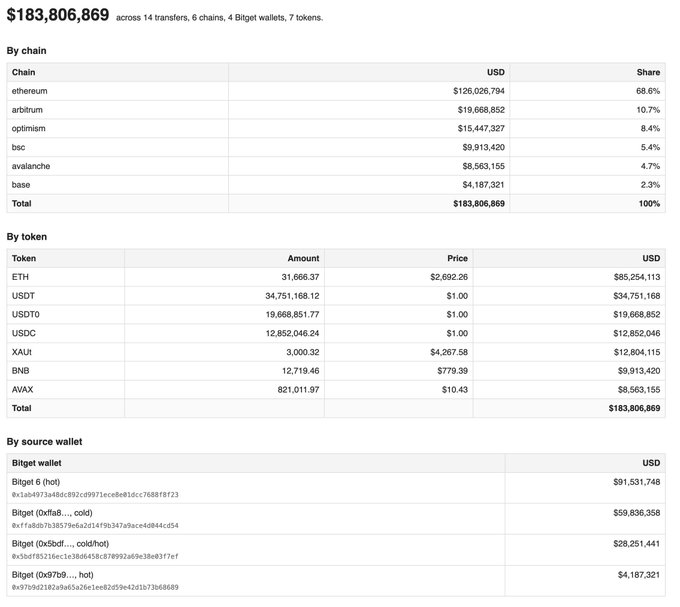The width and height of the screenshot is (680, 607).
Task: Click the 0x5bdf85216ec1… wallet address
Action: click(x=95, y=556)
